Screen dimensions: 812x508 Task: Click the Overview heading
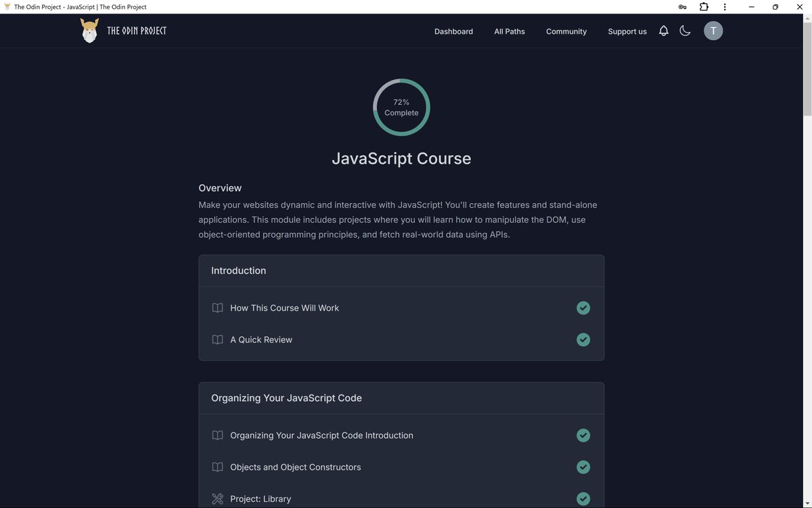220,188
